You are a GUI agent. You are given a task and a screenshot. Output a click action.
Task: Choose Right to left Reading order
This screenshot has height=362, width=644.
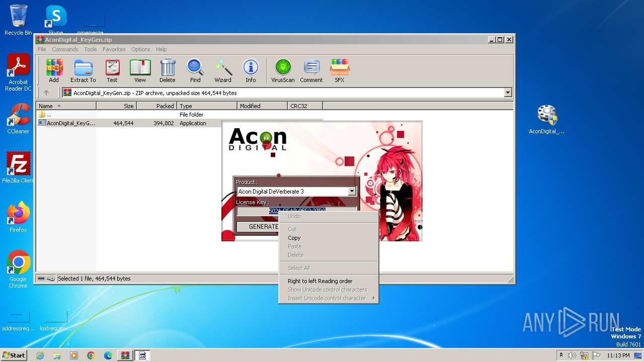328,281
